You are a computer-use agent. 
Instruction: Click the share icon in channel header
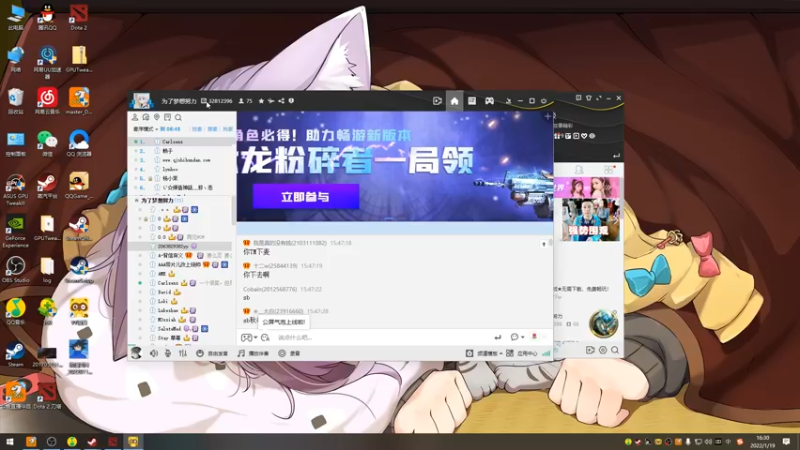pos(281,101)
